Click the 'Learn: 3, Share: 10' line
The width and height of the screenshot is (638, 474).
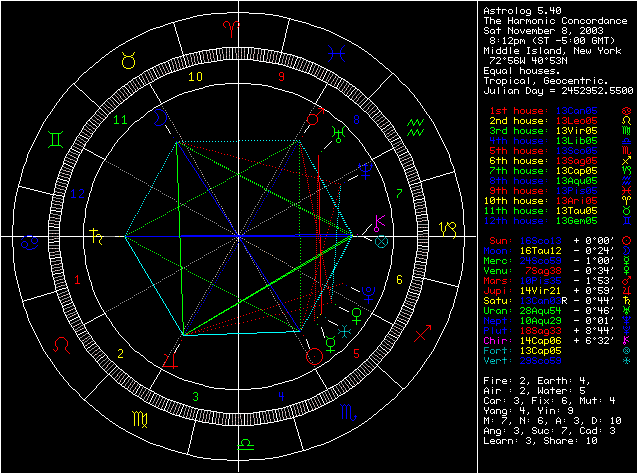540,441
